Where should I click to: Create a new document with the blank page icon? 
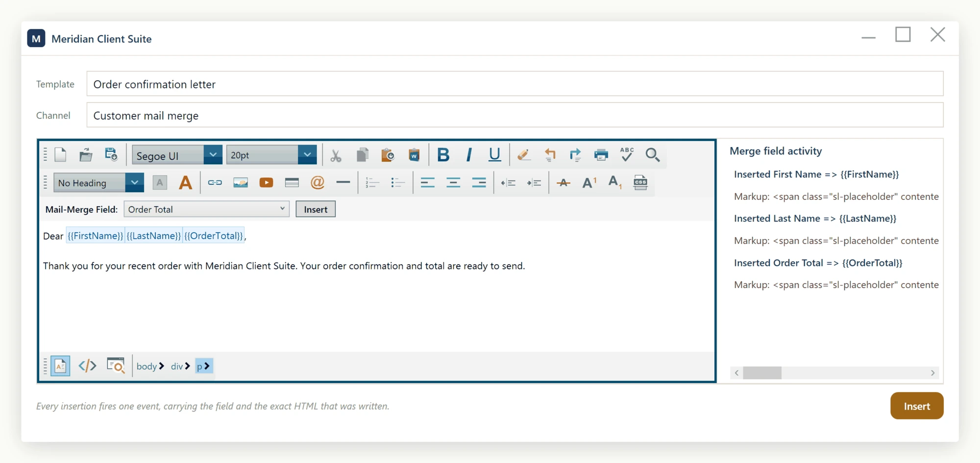tap(60, 155)
